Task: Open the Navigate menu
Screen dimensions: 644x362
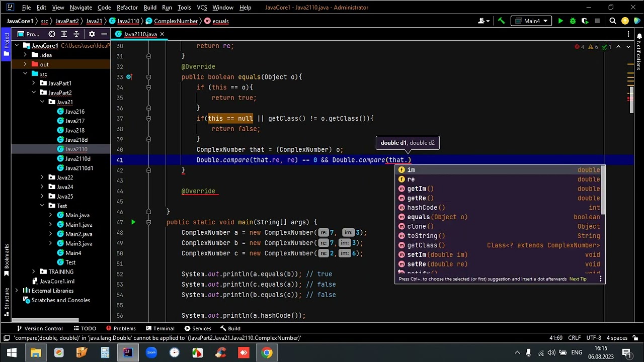Action: tap(80, 8)
